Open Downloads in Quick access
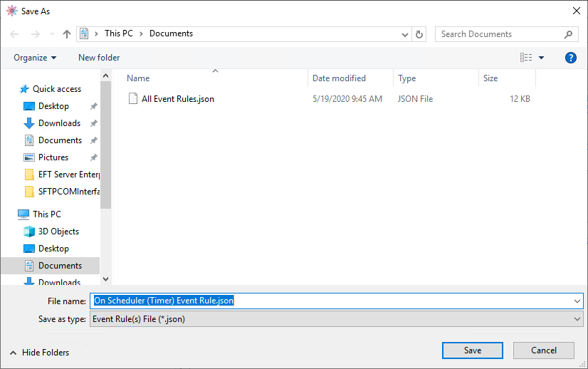 pos(59,123)
